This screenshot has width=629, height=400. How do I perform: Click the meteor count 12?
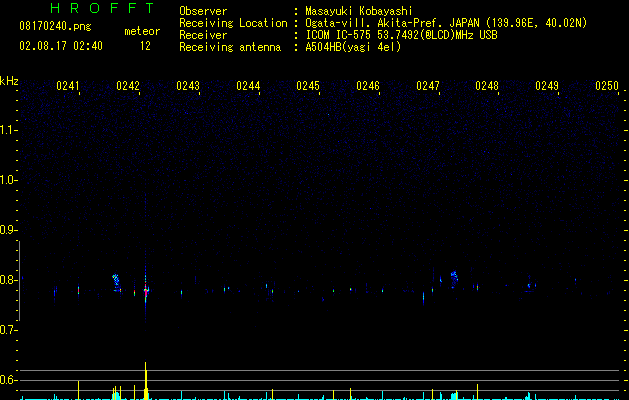click(x=145, y=46)
